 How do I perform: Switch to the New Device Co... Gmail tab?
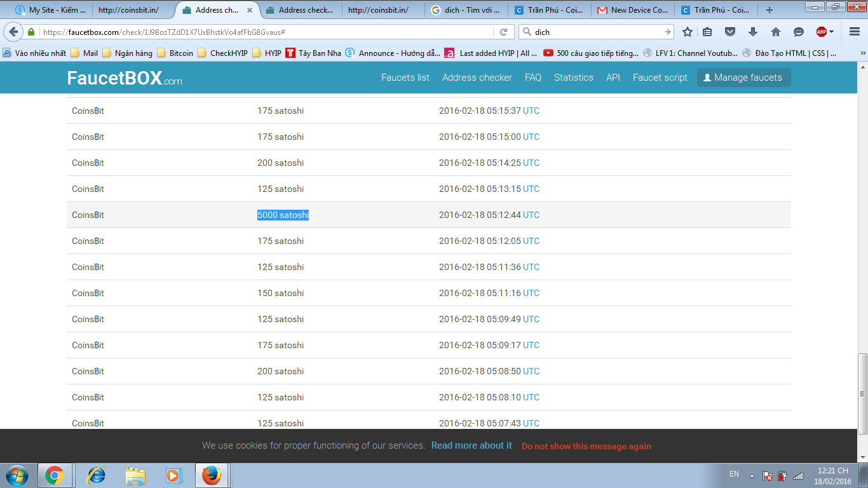click(x=633, y=10)
